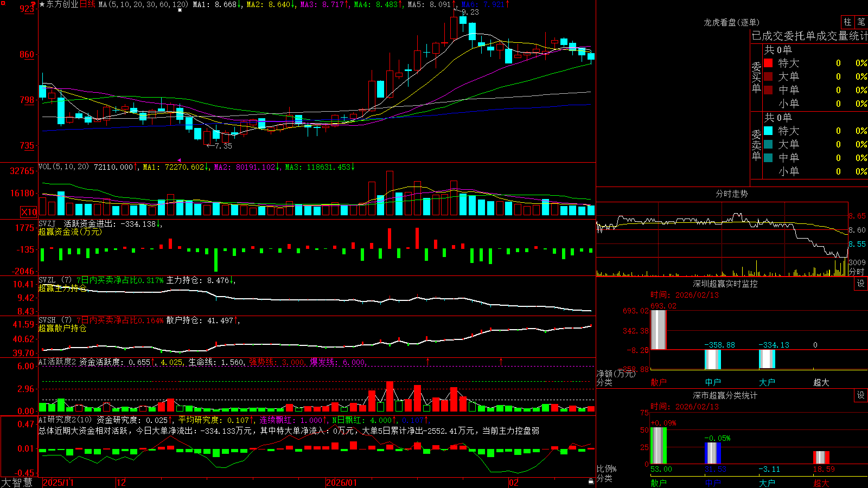Click the white asterisk marker under the MA legend
The height and width of the screenshot is (488, 868).
tap(180, 10)
